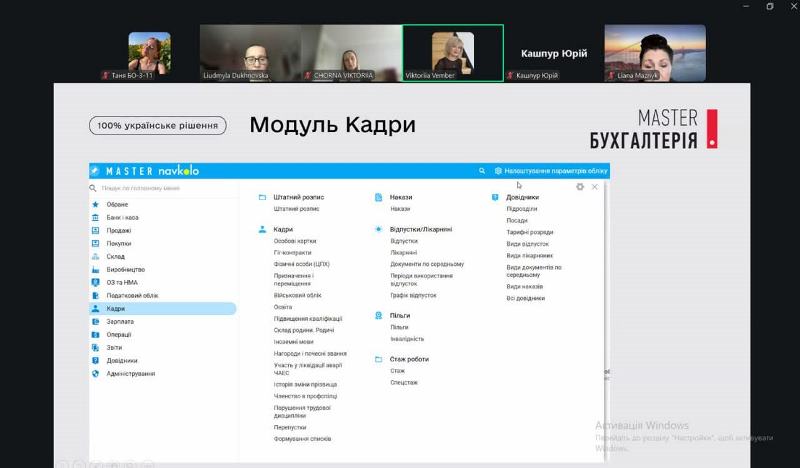The width and height of the screenshot is (800, 468).
Task: Click the icon next to Покупки
Action: coord(95,243)
